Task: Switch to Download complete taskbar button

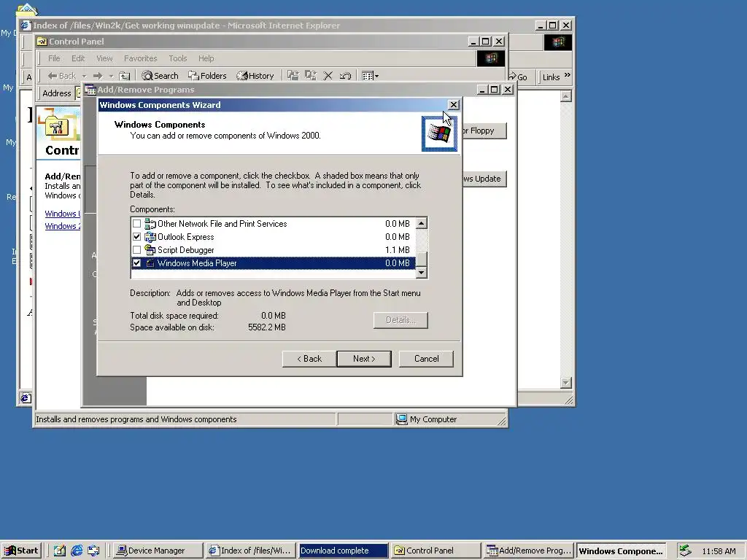Action: click(343, 551)
